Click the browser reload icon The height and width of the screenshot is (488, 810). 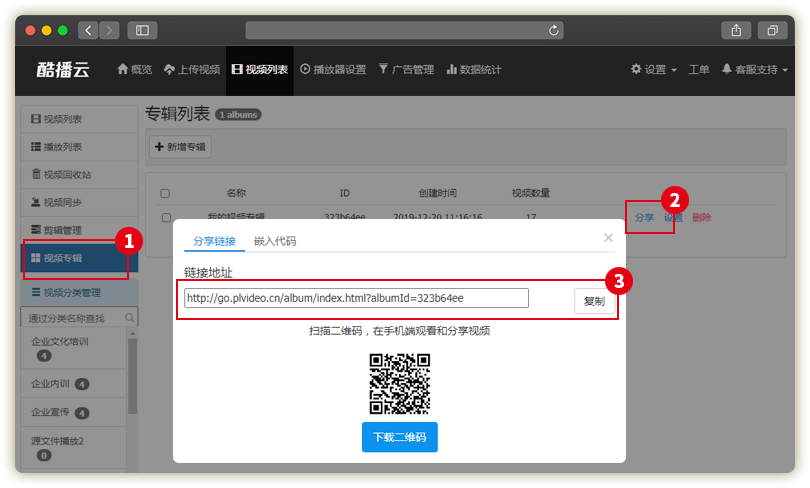point(554,31)
